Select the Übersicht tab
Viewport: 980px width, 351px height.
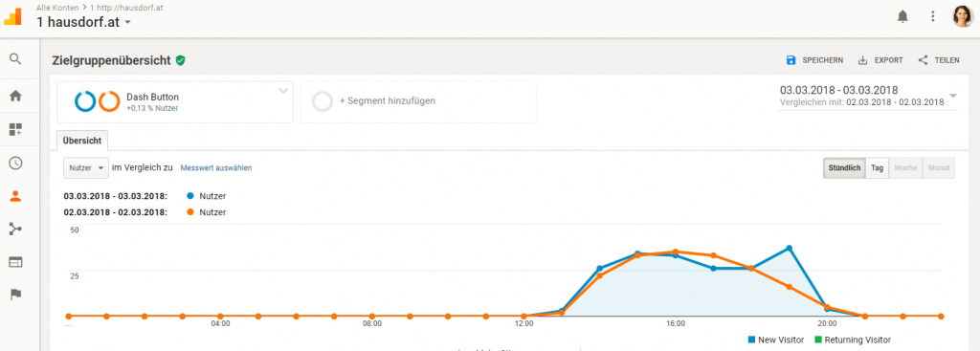pyautogui.click(x=82, y=141)
